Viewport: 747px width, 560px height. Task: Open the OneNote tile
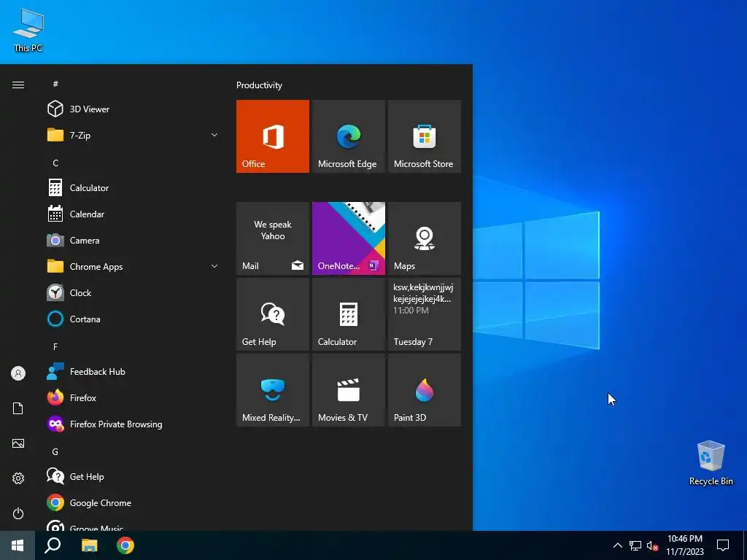[x=348, y=238]
